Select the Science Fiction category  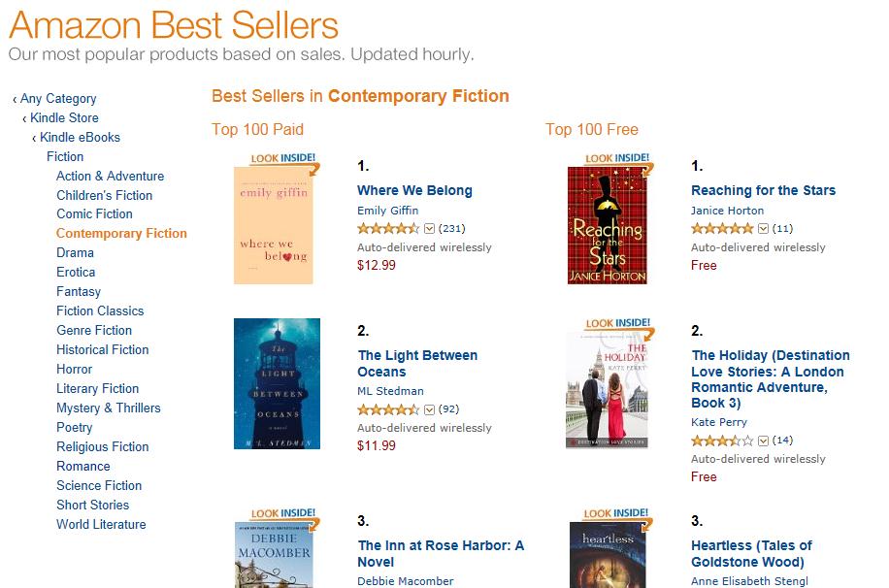[x=99, y=485]
